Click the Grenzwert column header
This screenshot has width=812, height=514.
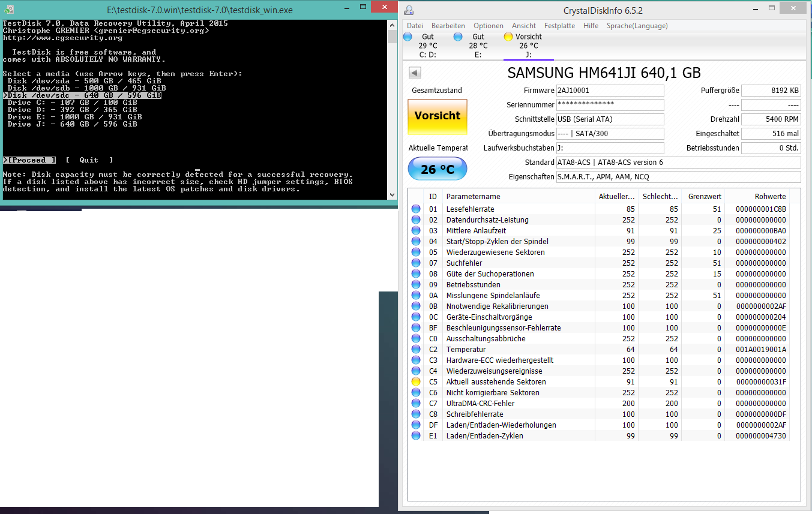704,197
